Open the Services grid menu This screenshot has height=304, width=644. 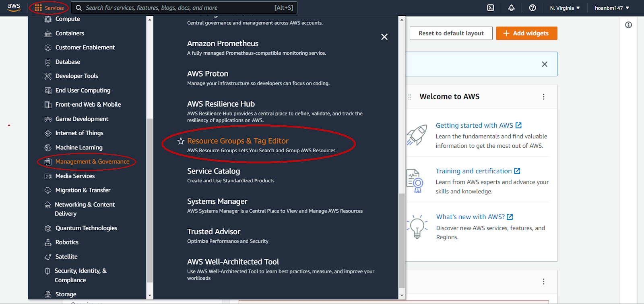pos(49,8)
